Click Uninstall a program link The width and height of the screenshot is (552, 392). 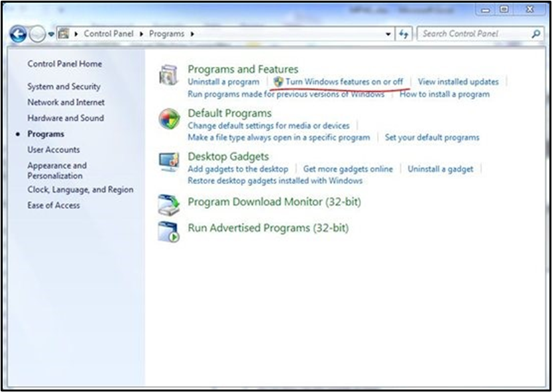click(x=223, y=82)
